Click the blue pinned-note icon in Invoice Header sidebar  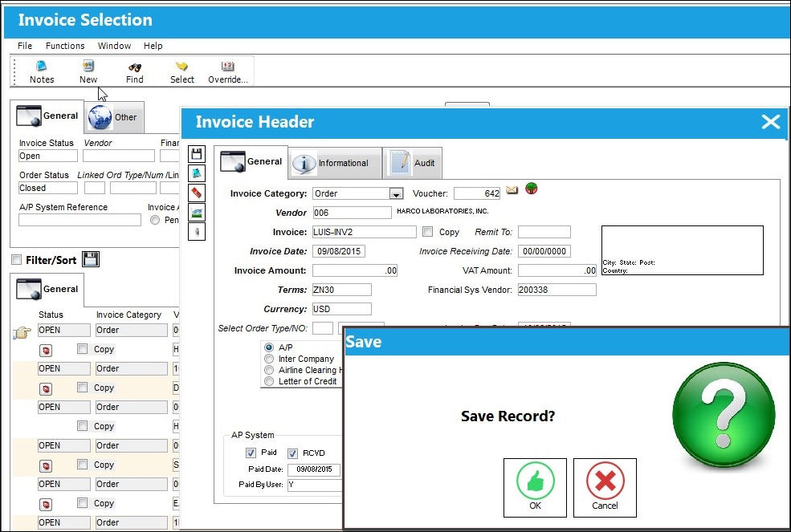(x=197, y=173)
